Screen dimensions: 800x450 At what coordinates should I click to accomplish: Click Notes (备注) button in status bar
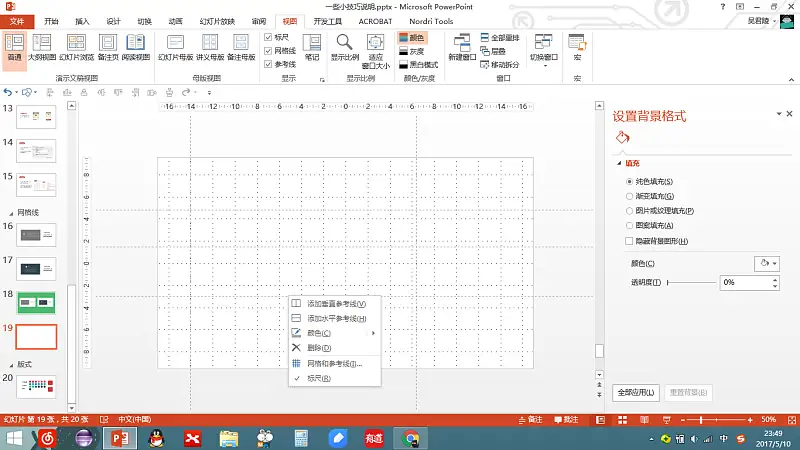coord(530,420)
